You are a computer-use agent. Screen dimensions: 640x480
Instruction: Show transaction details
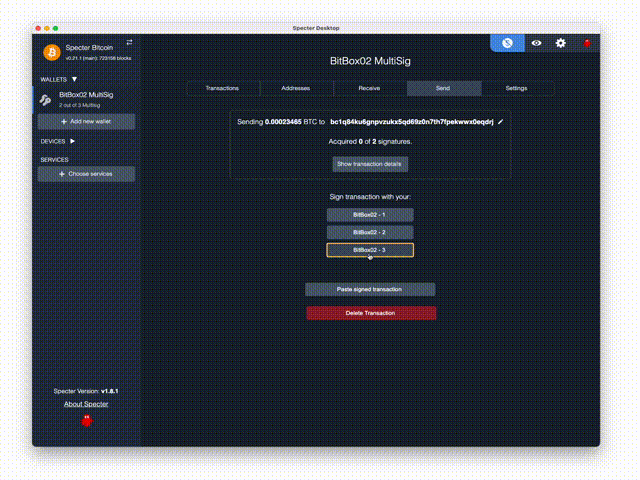tap(370, 164)
